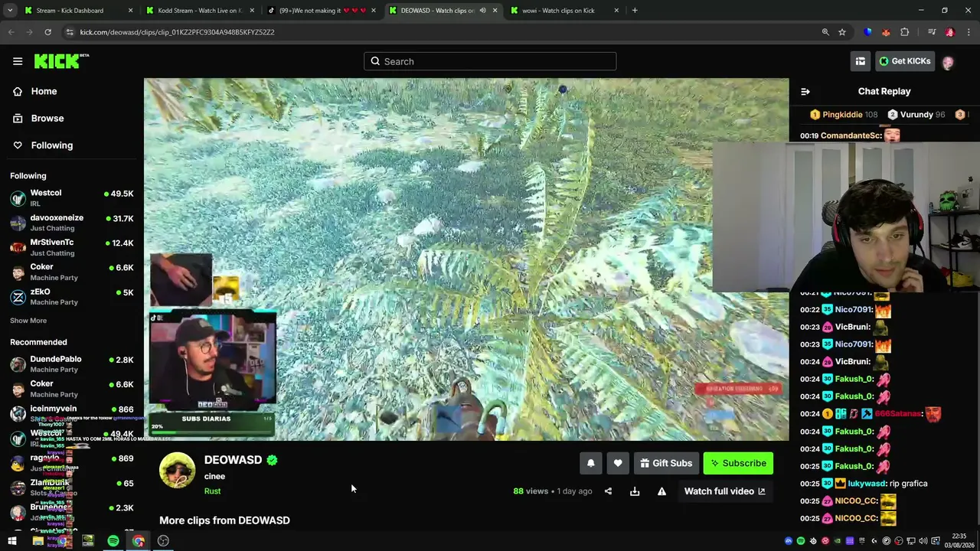Open Chrome from the taskbar

139,541
